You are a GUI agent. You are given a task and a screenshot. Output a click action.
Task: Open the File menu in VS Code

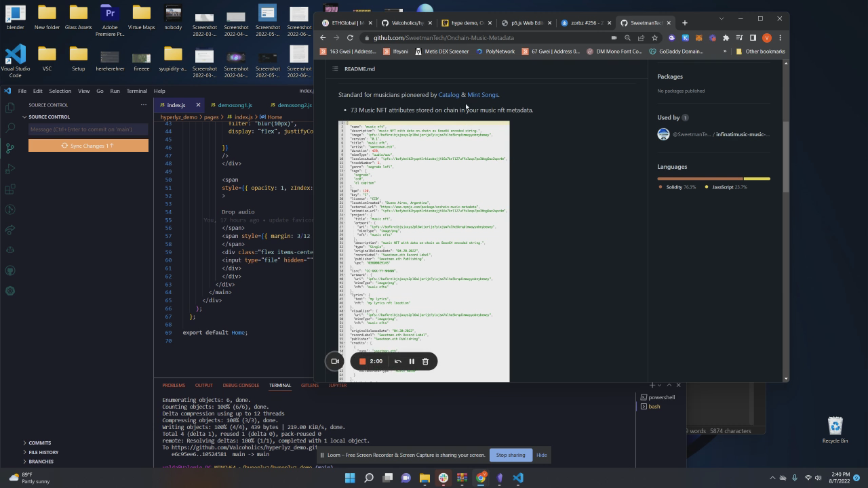[x=22, y=91]
